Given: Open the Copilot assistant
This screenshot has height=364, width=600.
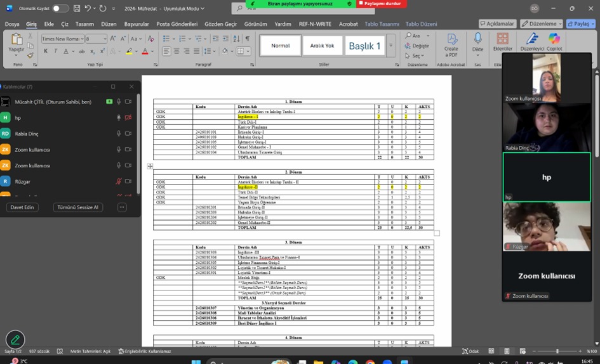Looking at the screenshot, I should [554, 43].
